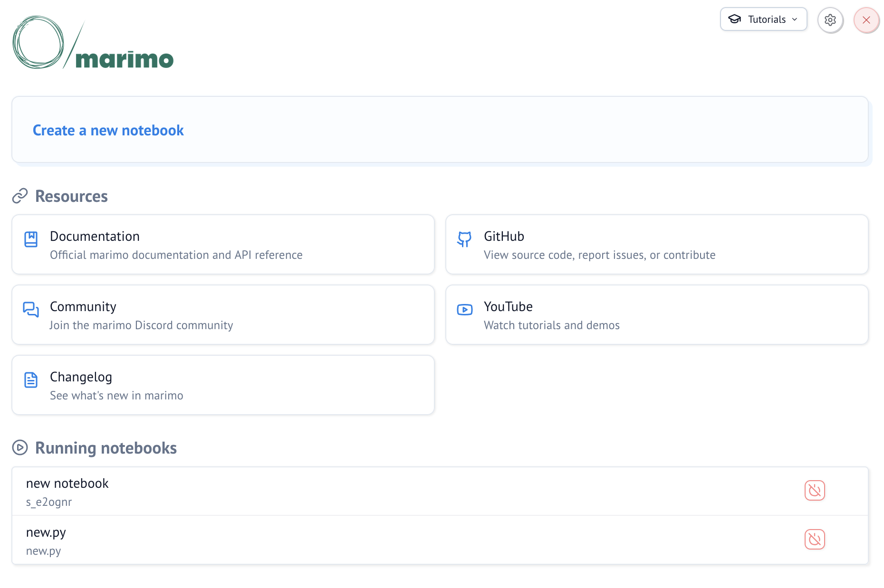Shut down the new.py notebook
The width and height of the screenshot is (884, 588).
[x=814, y=540]
